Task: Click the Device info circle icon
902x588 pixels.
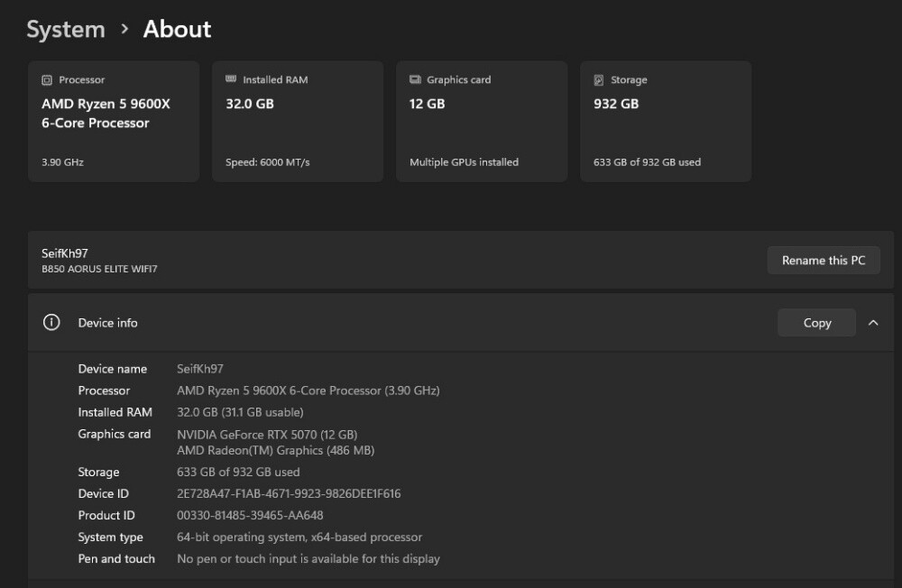Action: click(51, 322)
